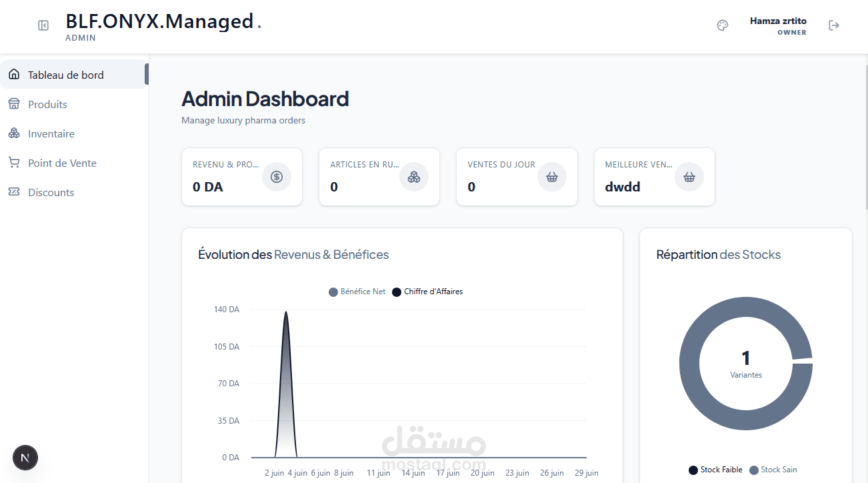
Task: Click the basket icon in the Meilleure vente card
Action: click(x=689, y=177)
